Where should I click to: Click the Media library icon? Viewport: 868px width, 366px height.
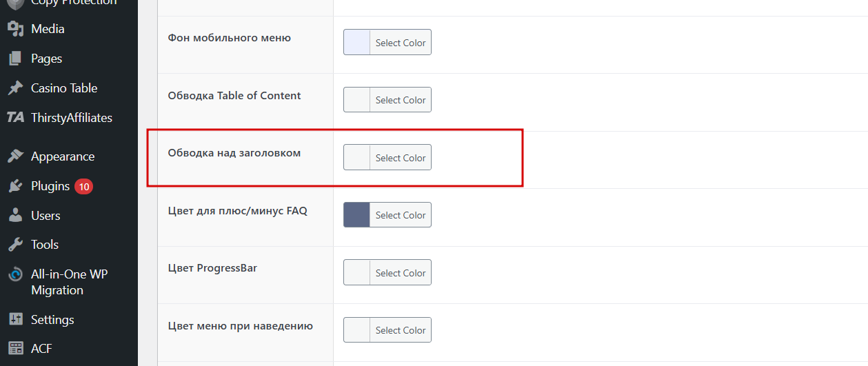[15, 29]
